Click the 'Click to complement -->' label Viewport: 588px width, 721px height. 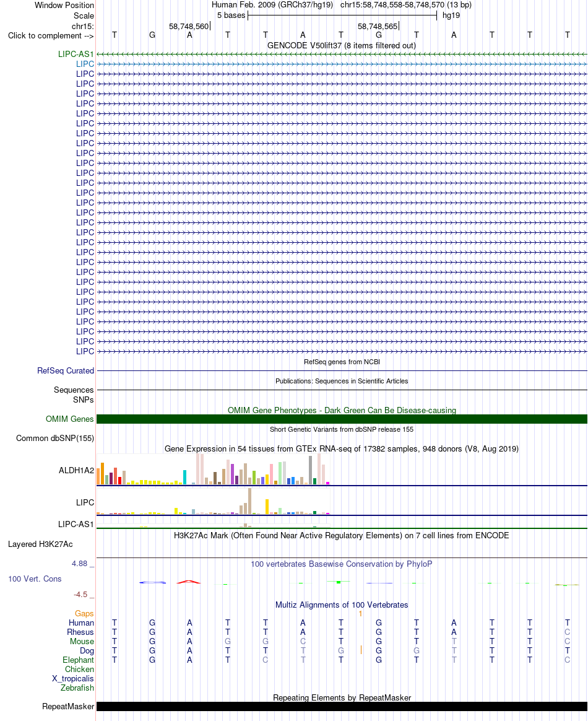click(x=51, y=36)
